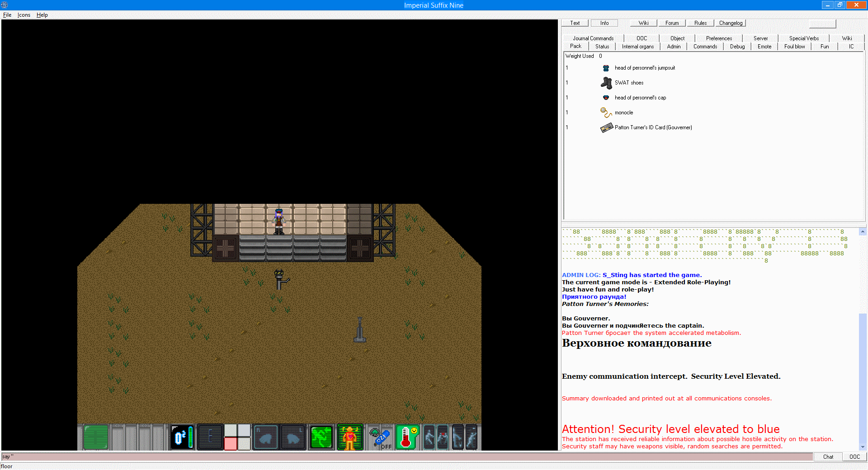Switch to the Foul blow tab
The image size is (868, 470).
click(794, 47)
